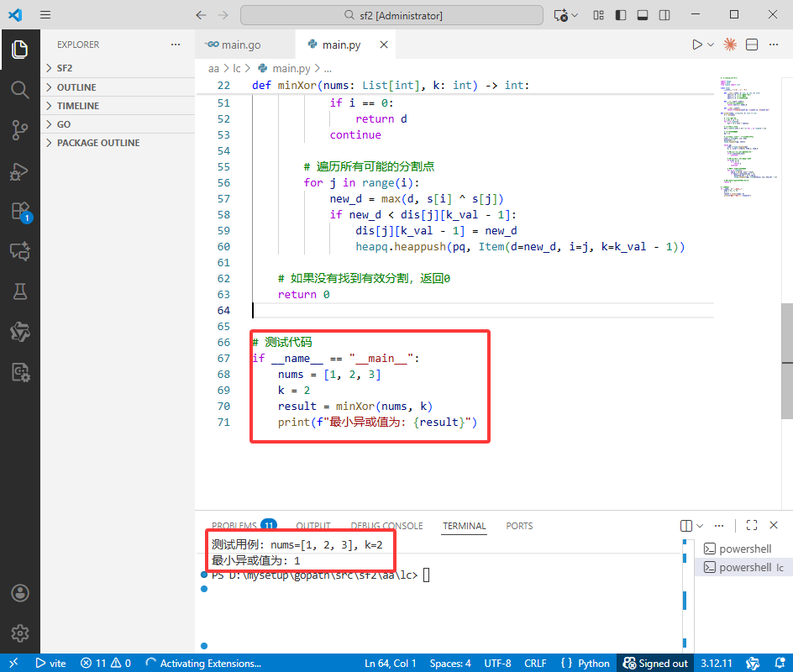Switch to the DEBUG CONSOLE tab
This screenshot has width=793, height=672.
tap(387, 526)
